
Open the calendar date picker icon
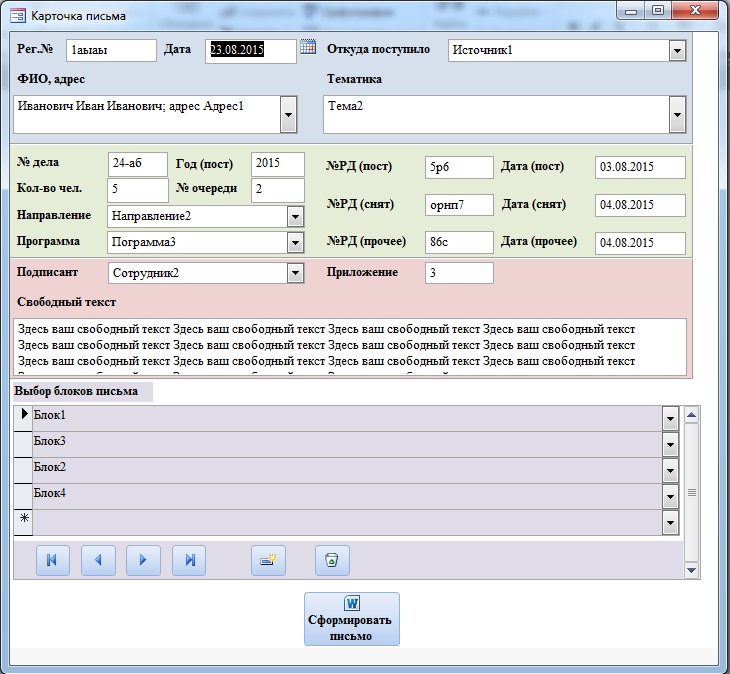click(308, 48)
